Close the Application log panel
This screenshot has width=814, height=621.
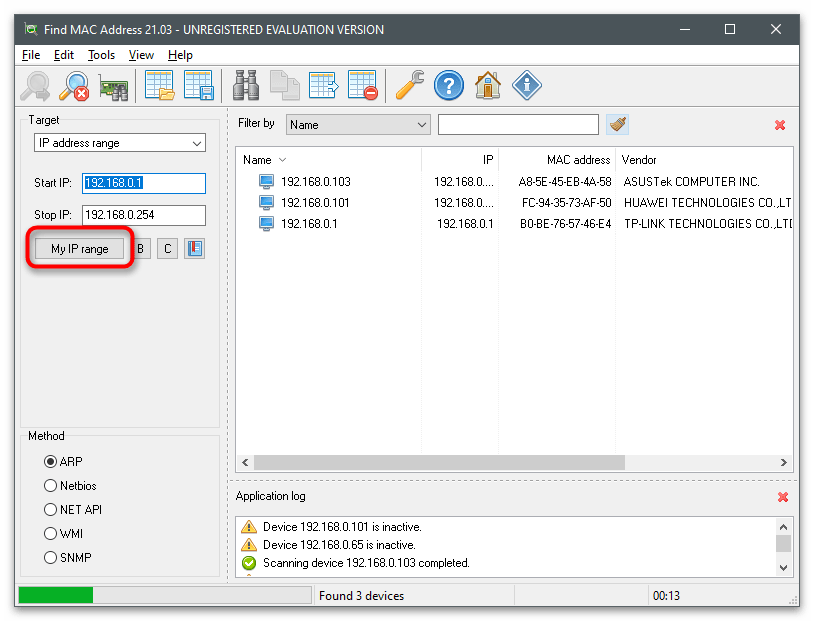783,497
